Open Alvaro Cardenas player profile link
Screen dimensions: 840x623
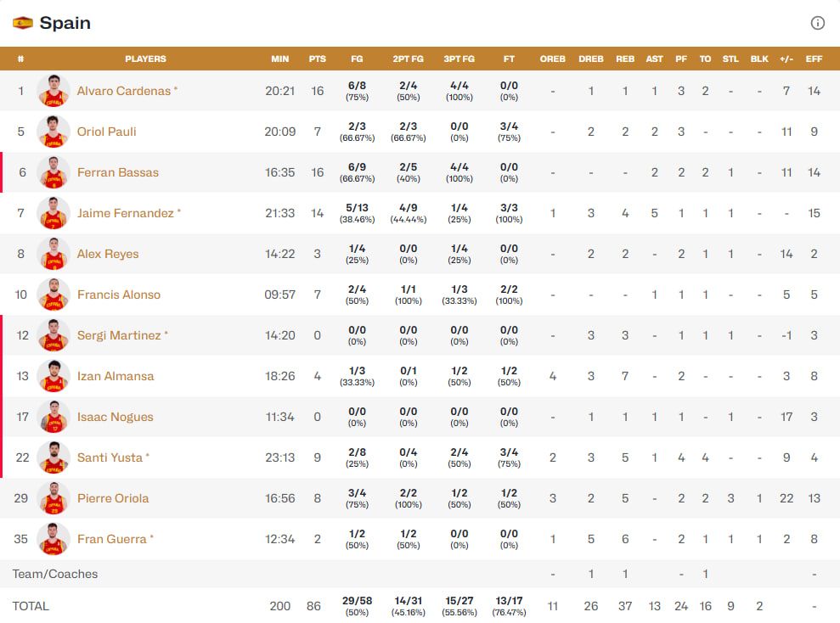point(124,91)
